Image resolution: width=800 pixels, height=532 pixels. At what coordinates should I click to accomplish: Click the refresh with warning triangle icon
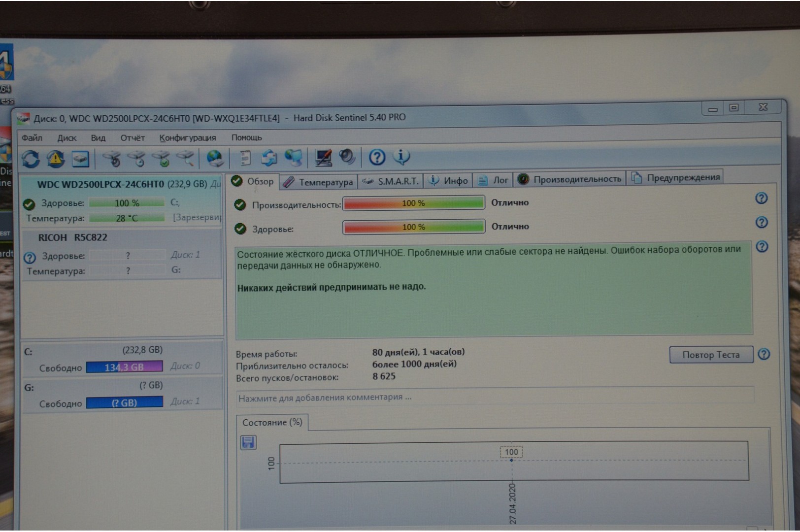tap(56, 159)
